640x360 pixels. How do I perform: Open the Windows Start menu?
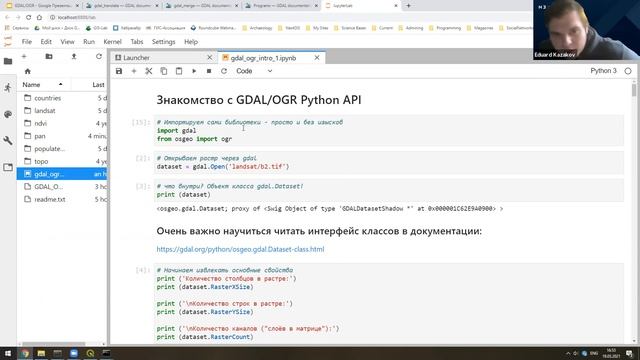(x=8, y=353)
